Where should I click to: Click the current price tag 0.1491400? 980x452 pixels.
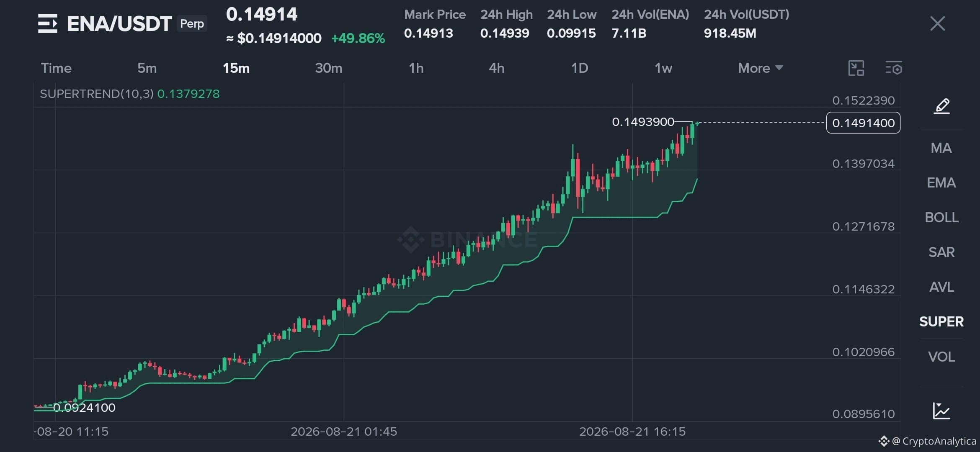863,123
